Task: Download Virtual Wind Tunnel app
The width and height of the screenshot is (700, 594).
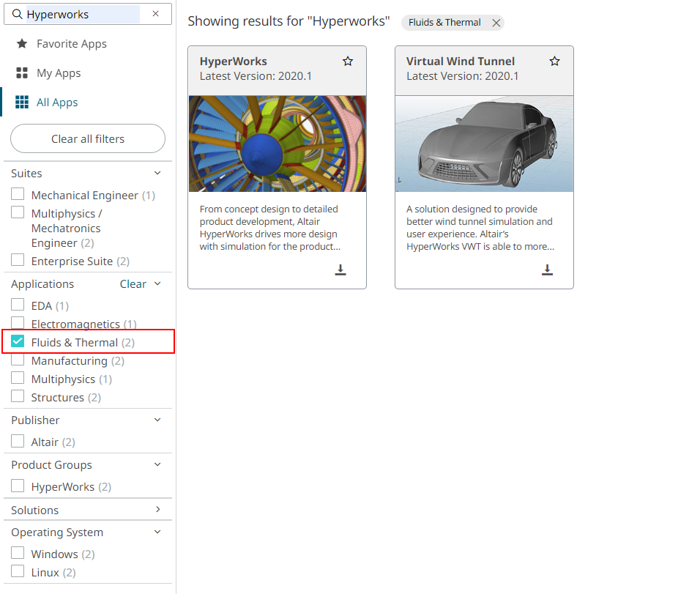Action: point(547,270)
